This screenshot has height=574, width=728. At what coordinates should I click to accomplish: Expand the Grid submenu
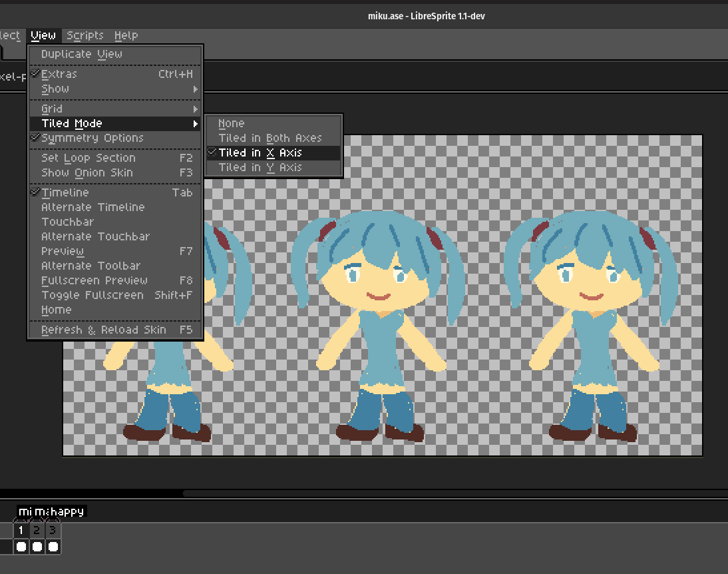pos(115,109)
